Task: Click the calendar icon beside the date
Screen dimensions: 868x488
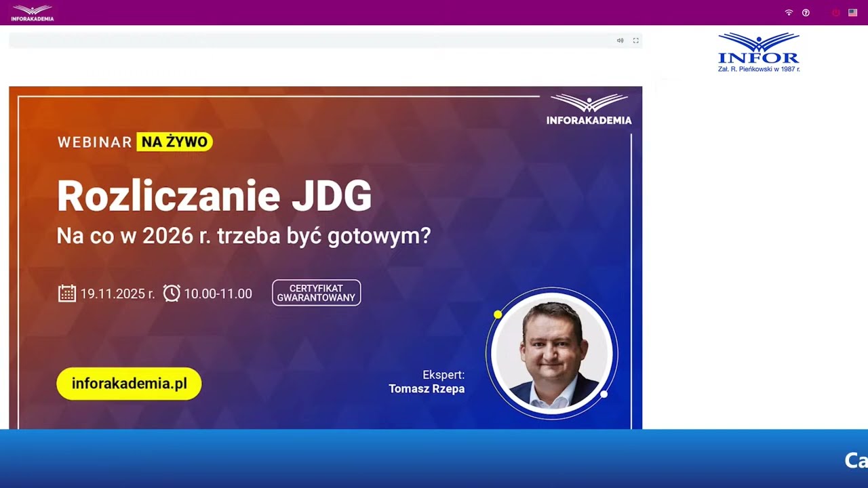Action: point(67,293)
